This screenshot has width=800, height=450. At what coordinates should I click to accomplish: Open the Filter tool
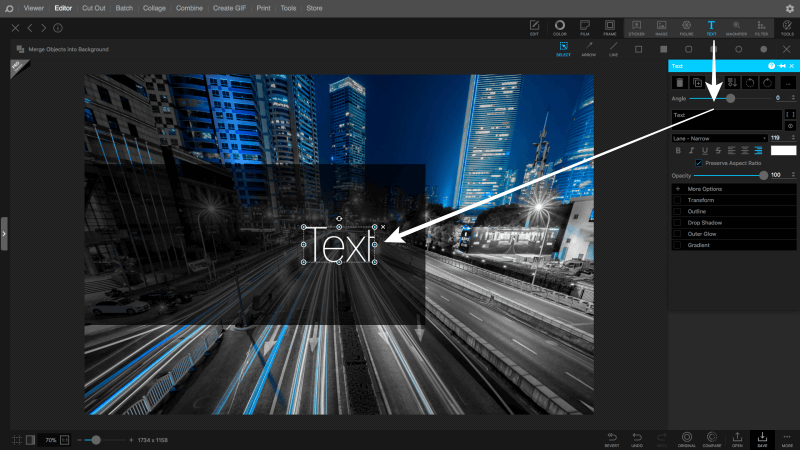tap(761, 28)
